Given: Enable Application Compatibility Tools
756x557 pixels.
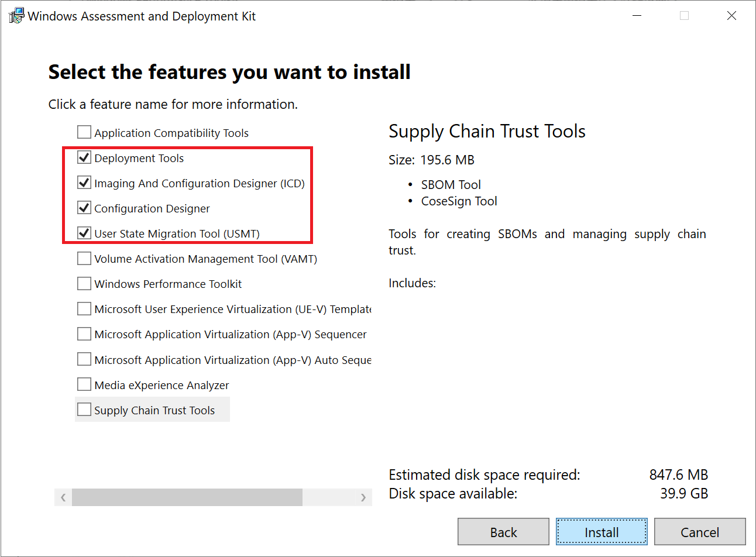Looking at the screenshot, I should pos(84,132).
